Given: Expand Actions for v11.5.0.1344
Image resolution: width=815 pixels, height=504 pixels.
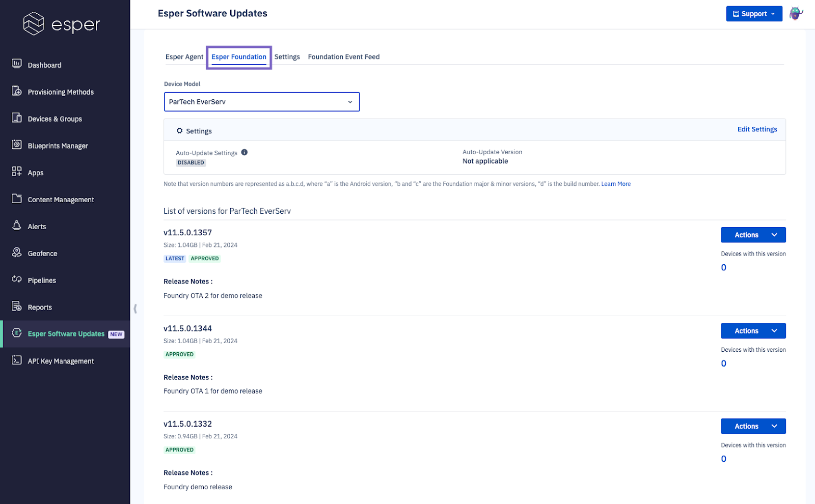Looking at the screenshot, I should tap(753, 331).
